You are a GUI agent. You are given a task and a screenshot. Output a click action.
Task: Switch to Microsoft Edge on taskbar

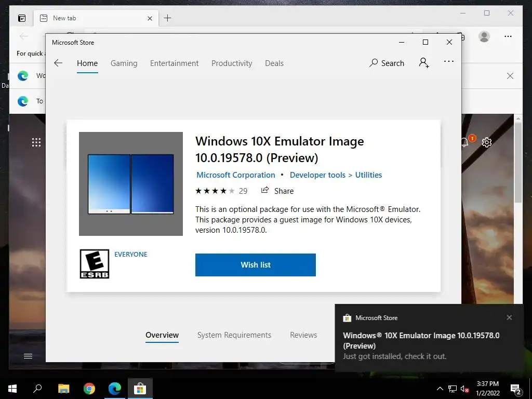(115, 389)
